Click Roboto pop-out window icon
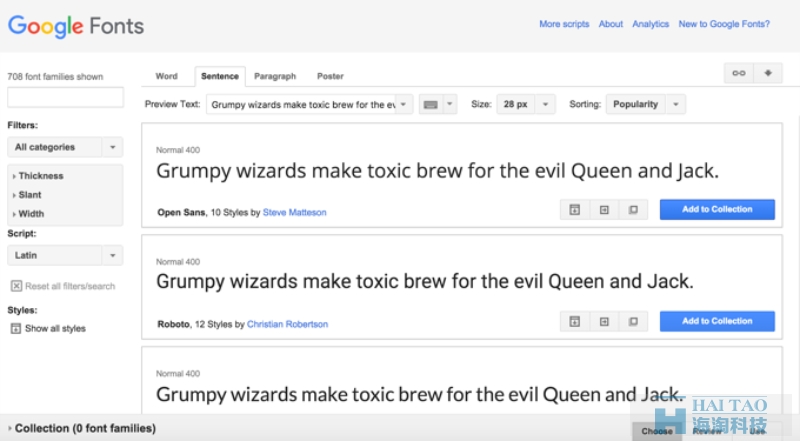The height and width of the screenshot is (441, 800). pos(633,322)
